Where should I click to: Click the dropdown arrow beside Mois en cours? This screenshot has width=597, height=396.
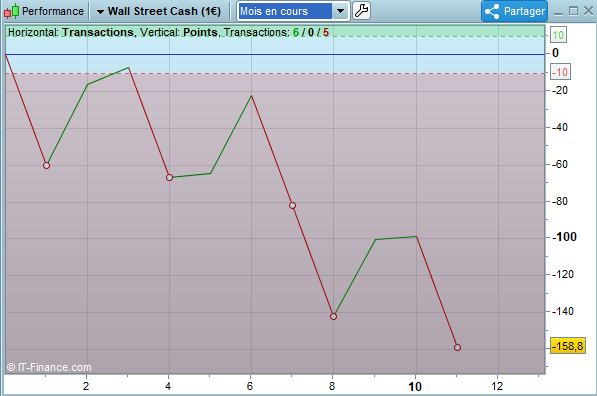tap(340, 11)
